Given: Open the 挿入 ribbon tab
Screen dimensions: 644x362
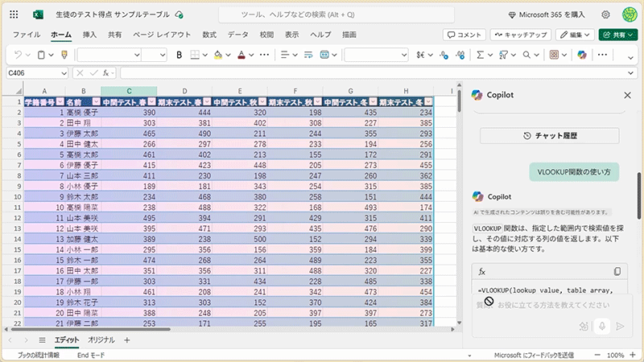Looking at the screenshot, I should (89, 35).
